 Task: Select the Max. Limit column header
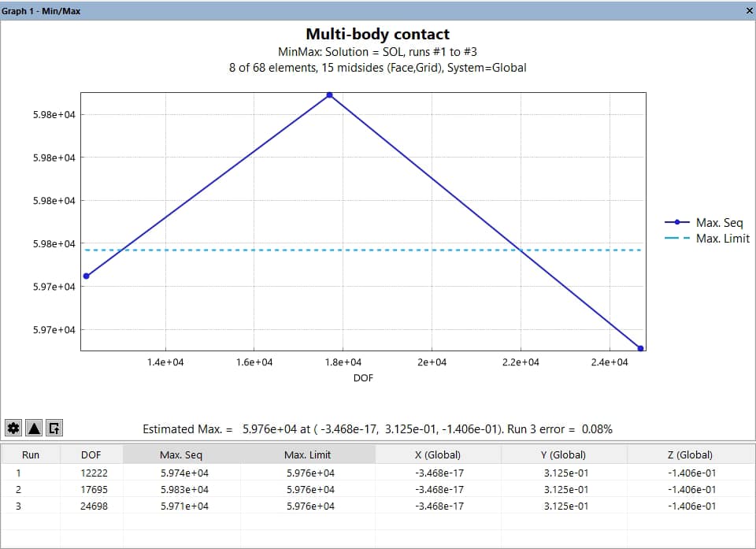[312, 454]
